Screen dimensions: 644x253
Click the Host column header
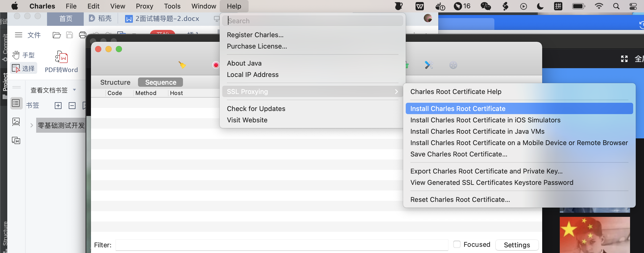coord(177,93)
